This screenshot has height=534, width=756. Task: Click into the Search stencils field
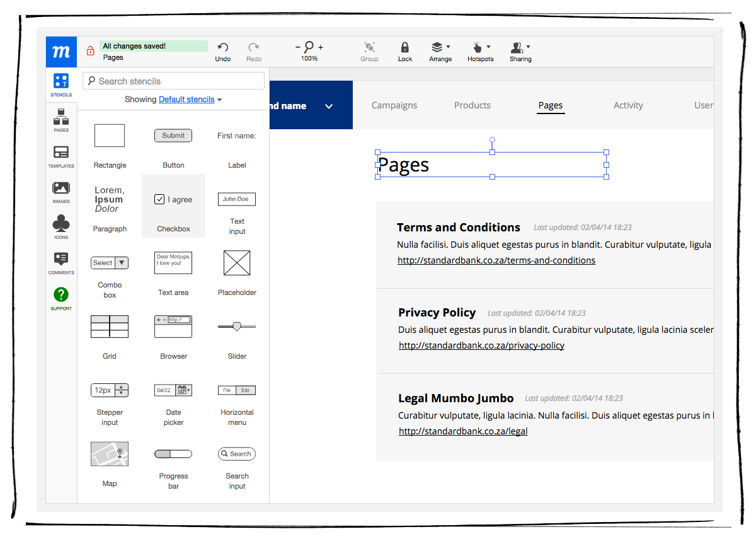pos(173,81)
